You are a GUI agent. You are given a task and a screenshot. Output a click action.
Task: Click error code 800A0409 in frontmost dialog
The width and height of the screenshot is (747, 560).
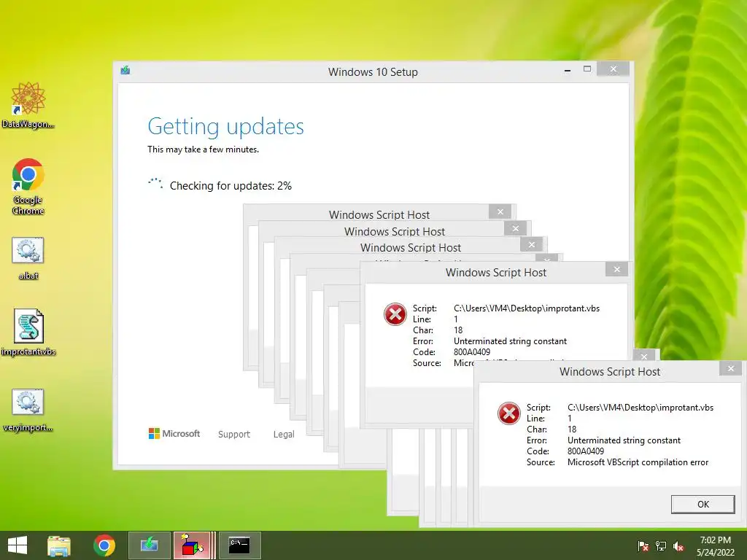tap(586, 451)
